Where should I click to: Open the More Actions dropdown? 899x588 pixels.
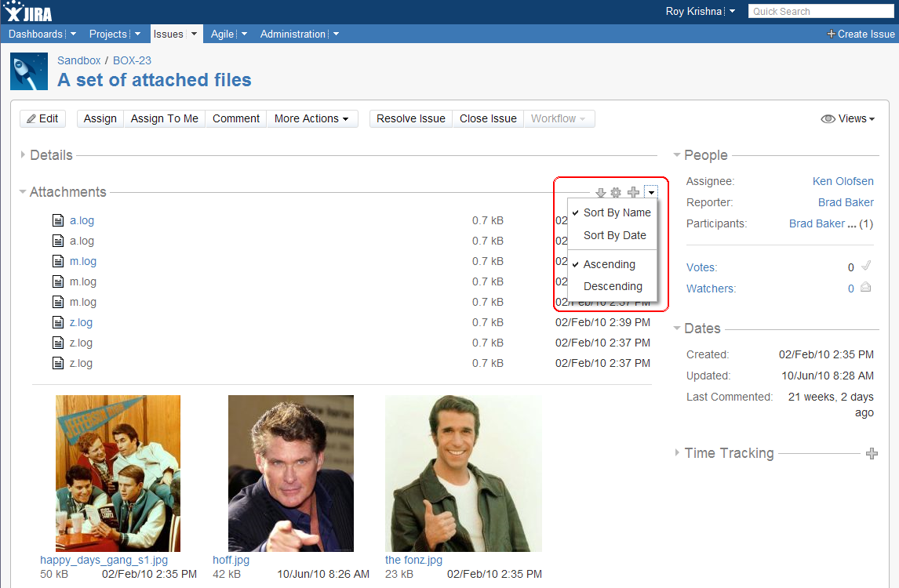(x=312, y=118)
